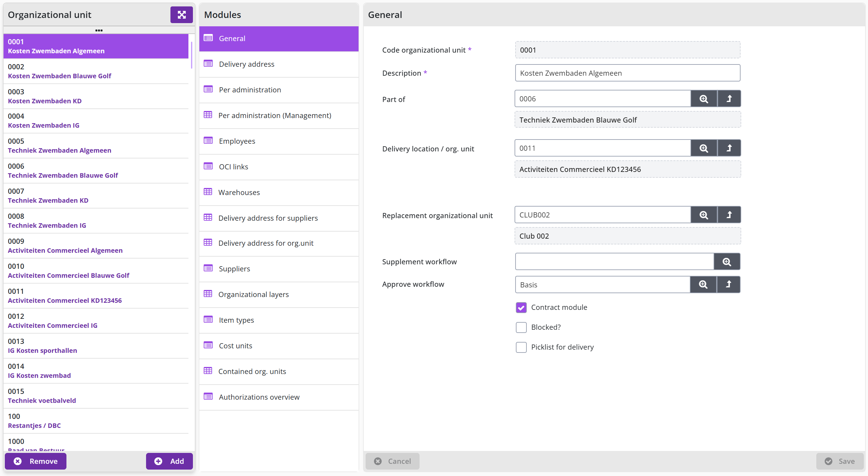Select unit 0014 IG Kosten zwembad

pyautogui.click(x=96, y=371)
